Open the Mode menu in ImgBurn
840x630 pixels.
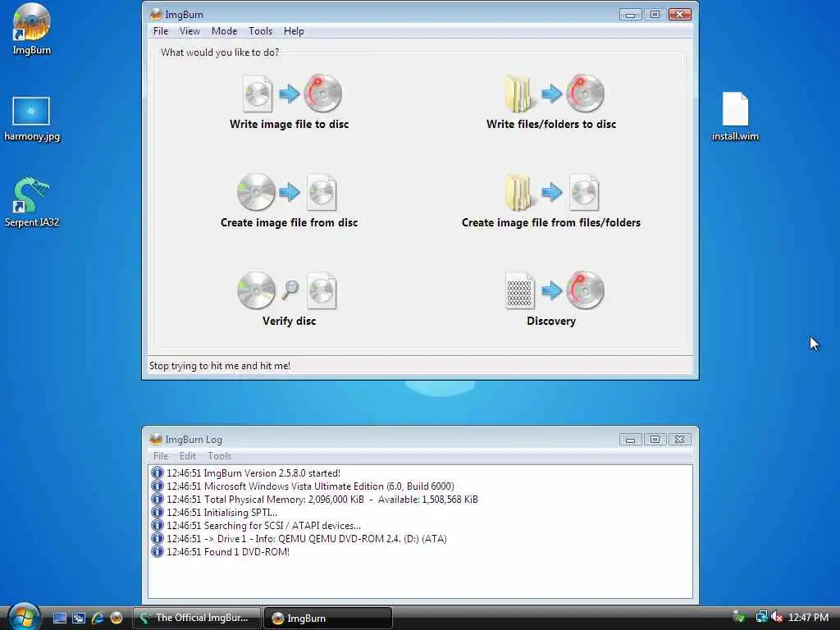pyautogui.click(x=224, y=31)
